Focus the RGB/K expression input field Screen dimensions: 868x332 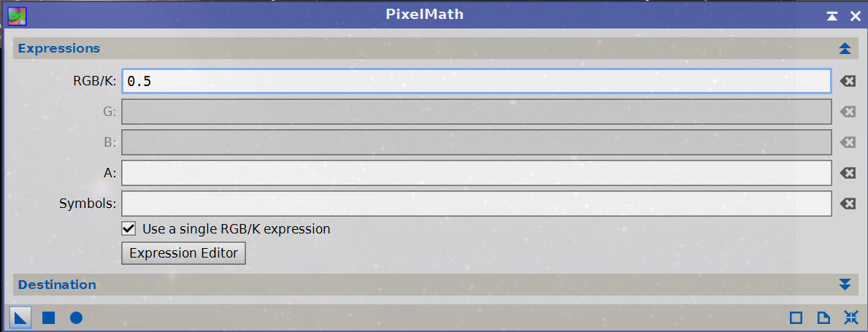(x=476, y=81)
